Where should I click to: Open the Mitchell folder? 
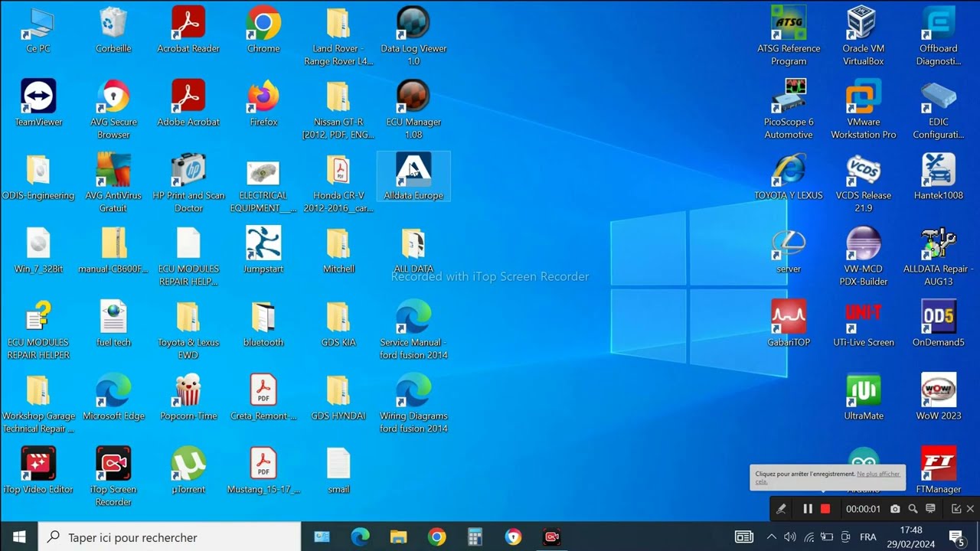tap(338, 250)
